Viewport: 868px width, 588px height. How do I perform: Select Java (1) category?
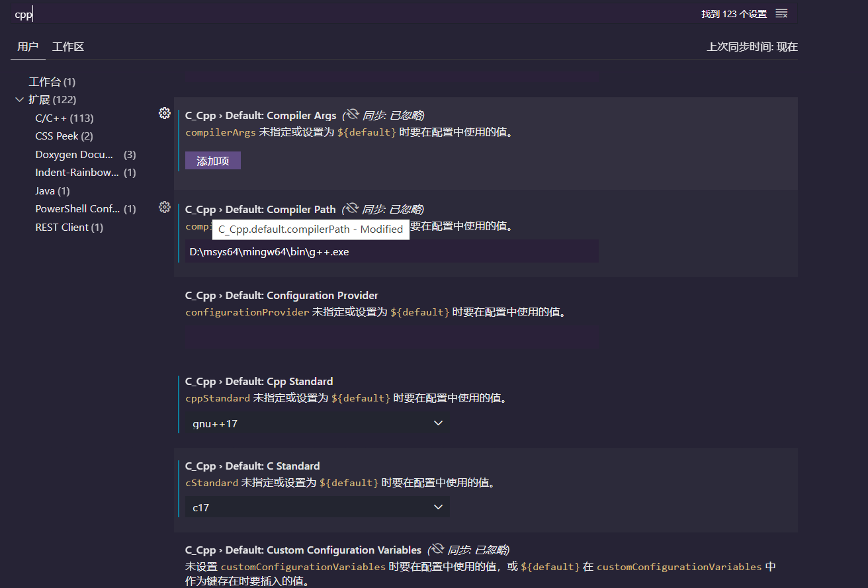52,190
